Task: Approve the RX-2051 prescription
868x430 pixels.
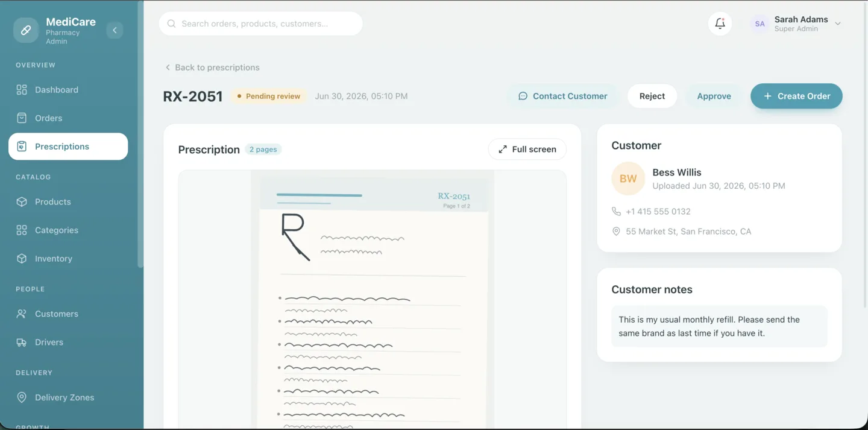Action: 714,96
